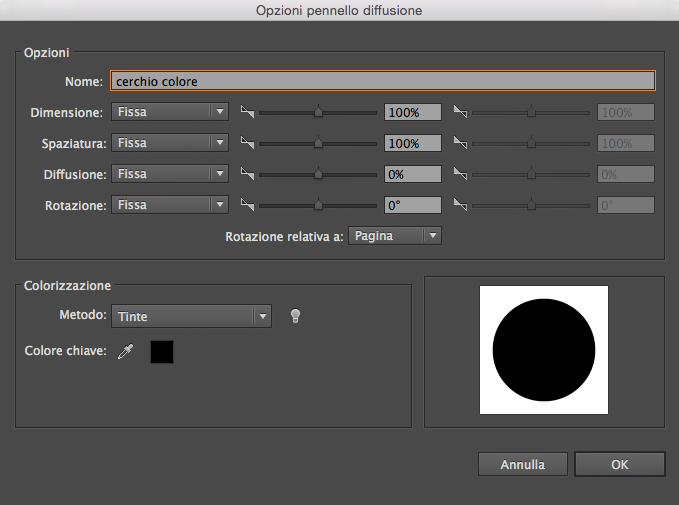
Task: Click the disabled second Rotazione slider
Action: [531, 205]
